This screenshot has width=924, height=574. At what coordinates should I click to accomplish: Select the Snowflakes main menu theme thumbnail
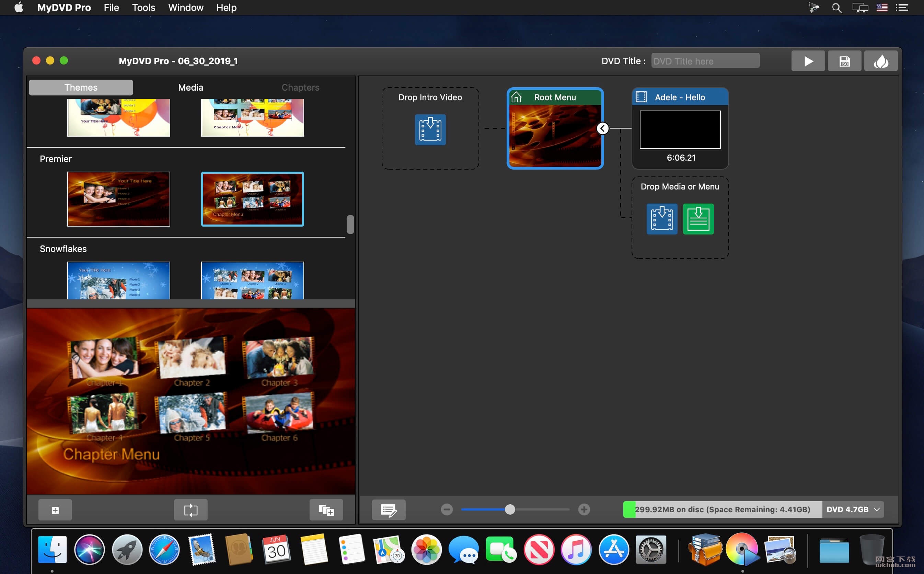119,280
